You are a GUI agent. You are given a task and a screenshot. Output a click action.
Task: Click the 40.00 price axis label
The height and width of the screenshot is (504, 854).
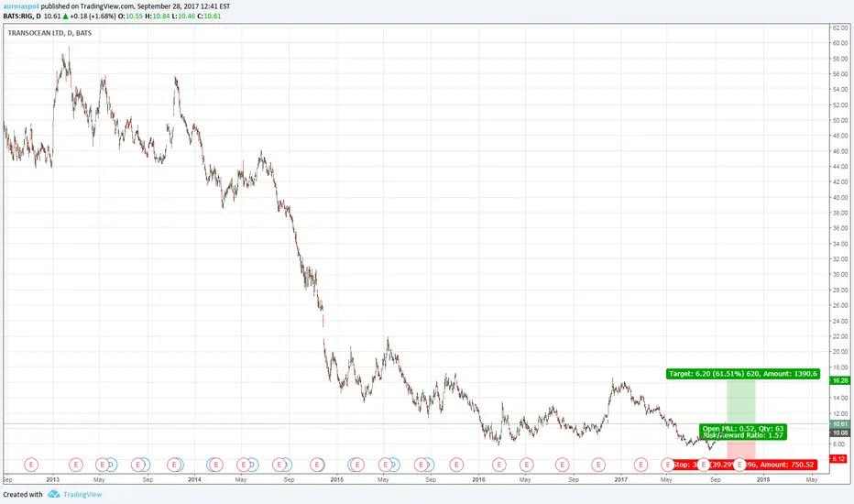(840, 198)
